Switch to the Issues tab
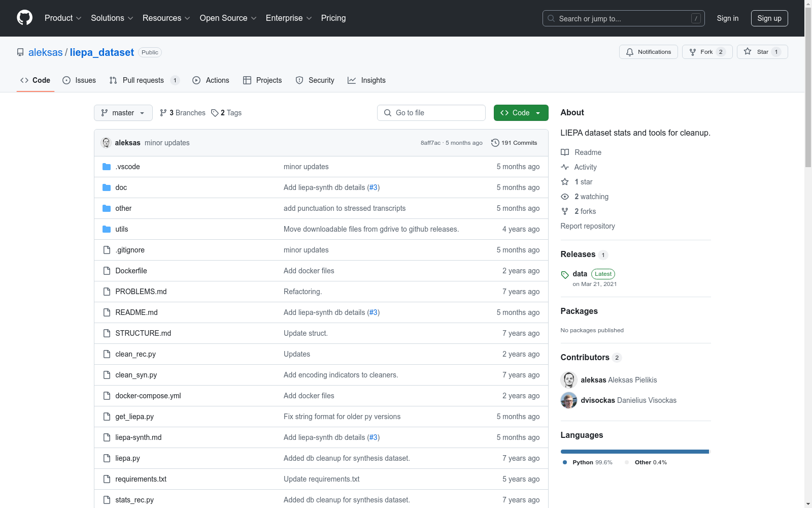Image resolution: width=812 pixels, height=508 pixels. pos(79,80)
